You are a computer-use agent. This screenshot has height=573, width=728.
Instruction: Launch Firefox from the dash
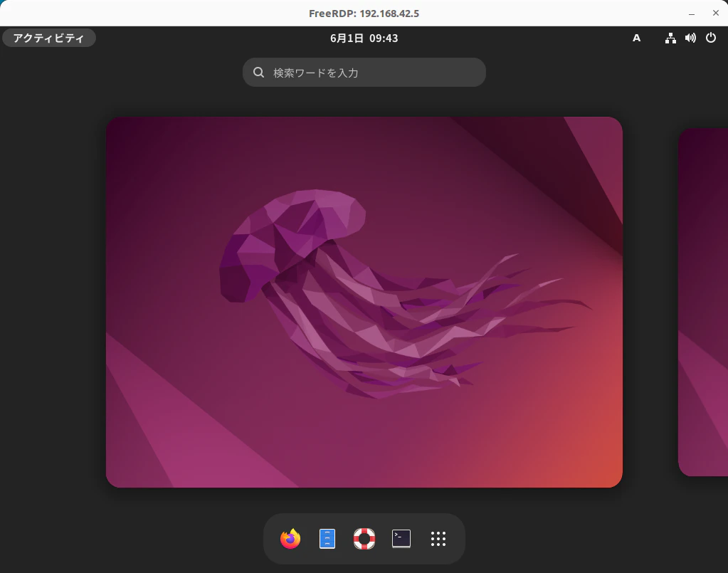pyautogui.click(x=290, y=539)
